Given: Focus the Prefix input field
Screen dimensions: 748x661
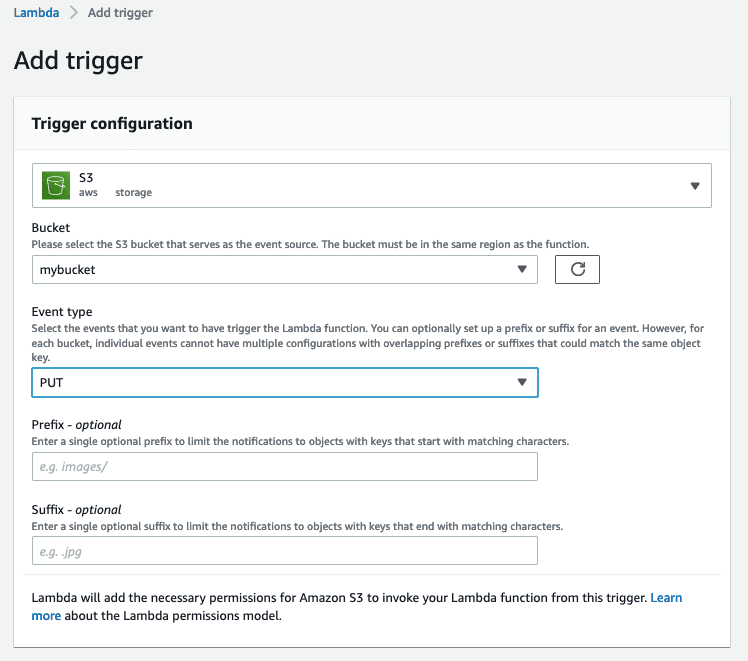Looking at the screenshot, I should 285,466.
